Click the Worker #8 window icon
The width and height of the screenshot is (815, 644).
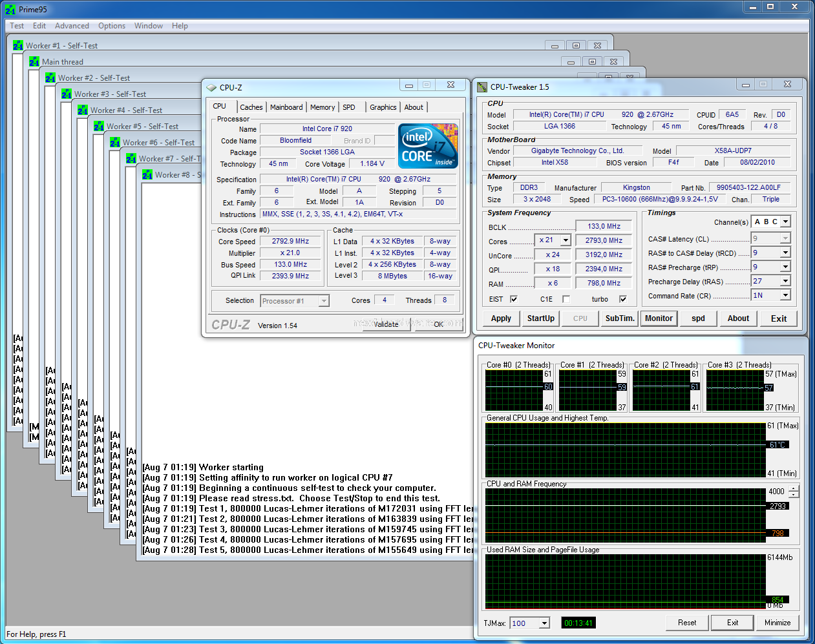tap(147, 174)
